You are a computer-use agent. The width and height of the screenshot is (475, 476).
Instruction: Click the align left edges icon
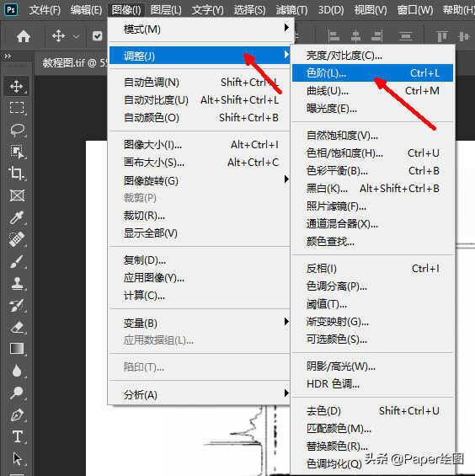pos(334,36)
